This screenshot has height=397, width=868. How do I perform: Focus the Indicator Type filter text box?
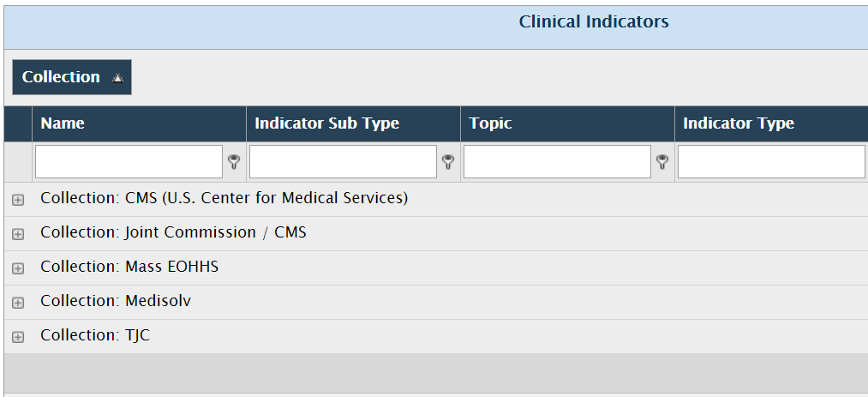(772, 162)
